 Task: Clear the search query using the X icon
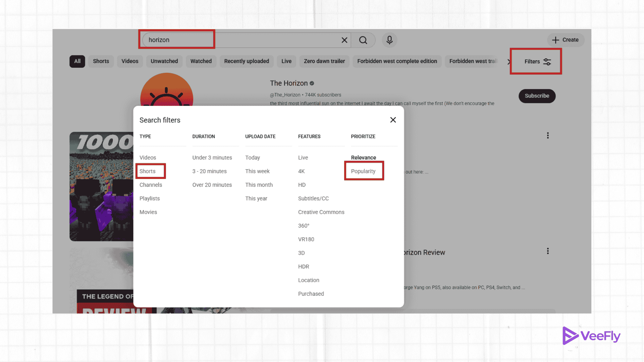[344, 40]
